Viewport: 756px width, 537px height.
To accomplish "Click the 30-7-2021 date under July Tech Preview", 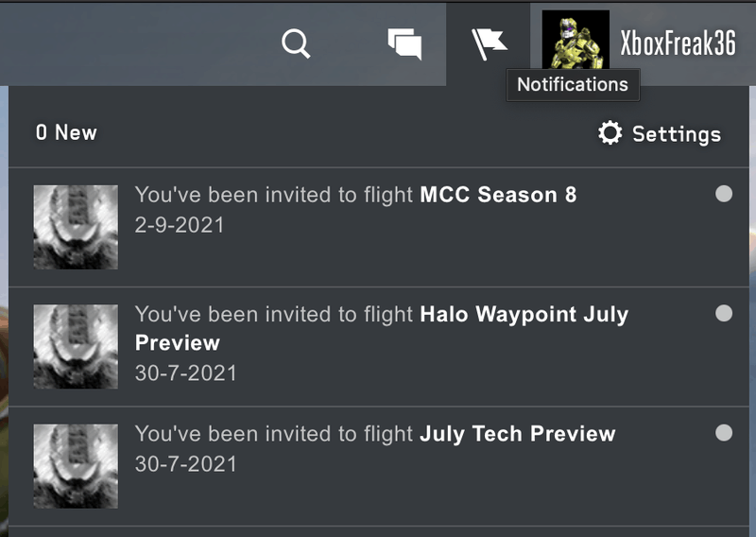I will point(186,464).
